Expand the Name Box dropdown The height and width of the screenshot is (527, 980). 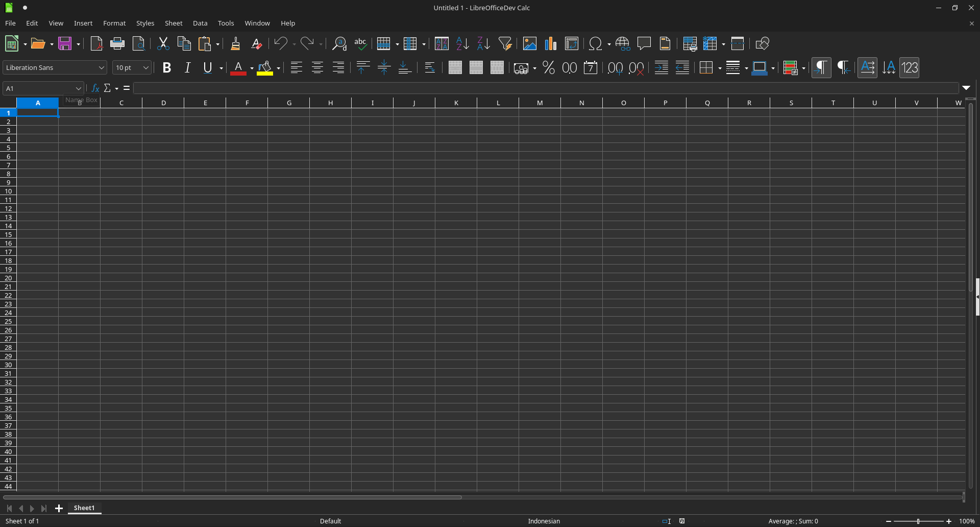(79, 88)
